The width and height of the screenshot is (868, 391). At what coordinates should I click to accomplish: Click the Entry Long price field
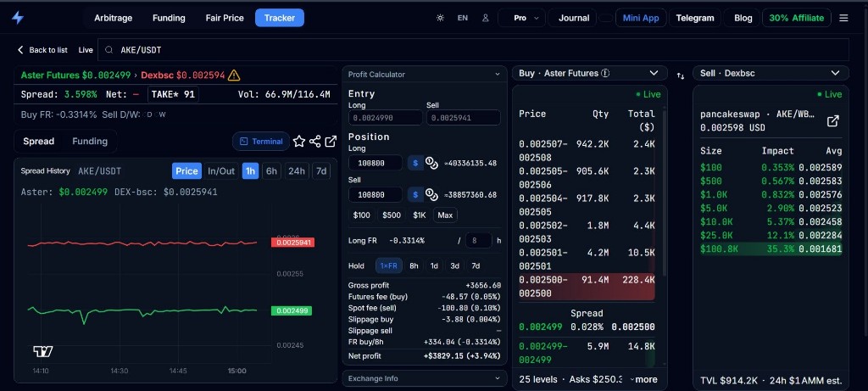pyautogui.click(x=386, y=117)
